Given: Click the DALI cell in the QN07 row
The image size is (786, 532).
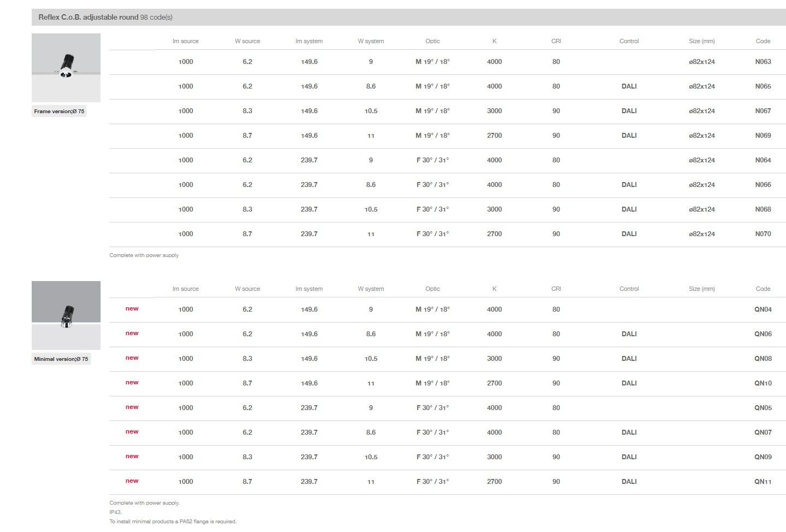Looking at the screenshot, I should tap(629, 432).
